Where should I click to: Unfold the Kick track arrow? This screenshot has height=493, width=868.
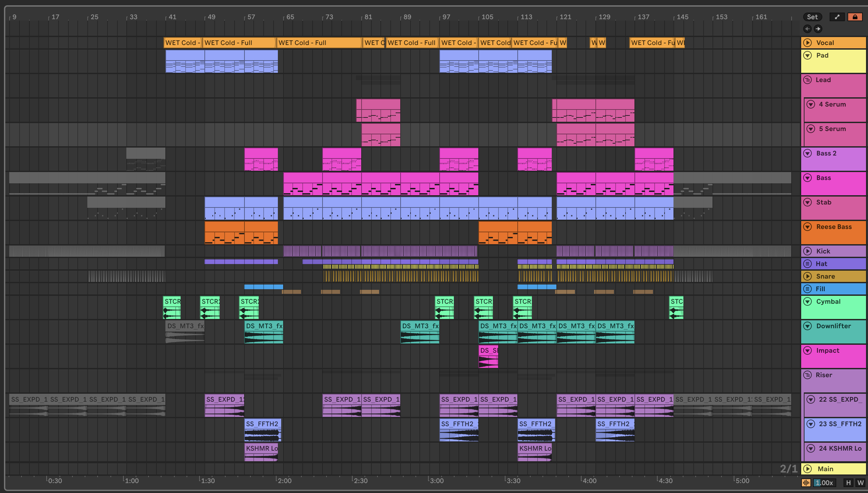pyautogui.click(x=808, y=251)
